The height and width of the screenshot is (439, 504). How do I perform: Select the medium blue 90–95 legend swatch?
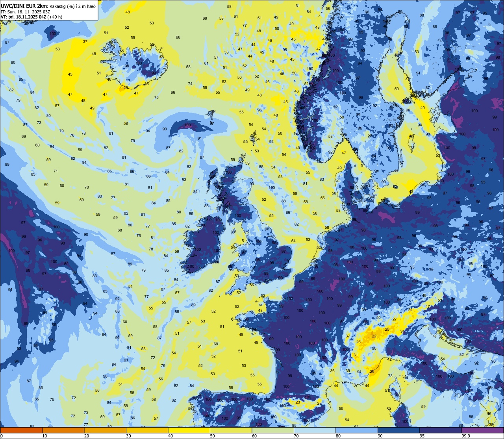[x=398, y=430]
